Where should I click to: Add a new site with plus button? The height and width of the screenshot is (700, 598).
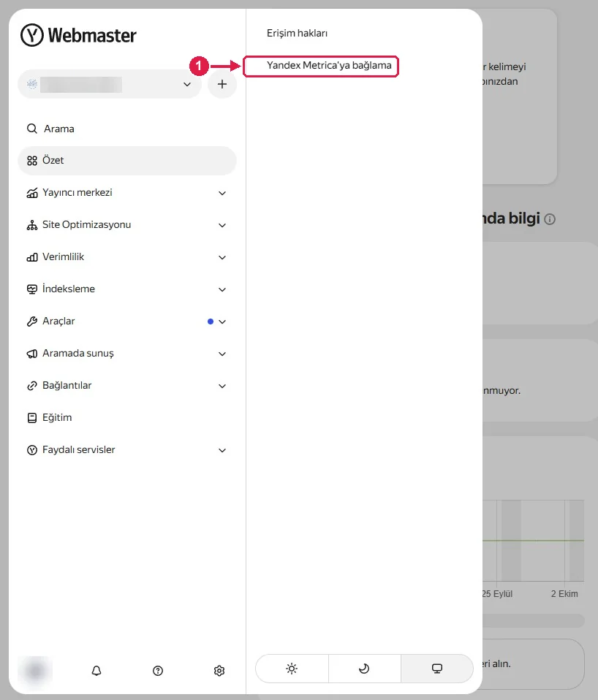[222, 84]
